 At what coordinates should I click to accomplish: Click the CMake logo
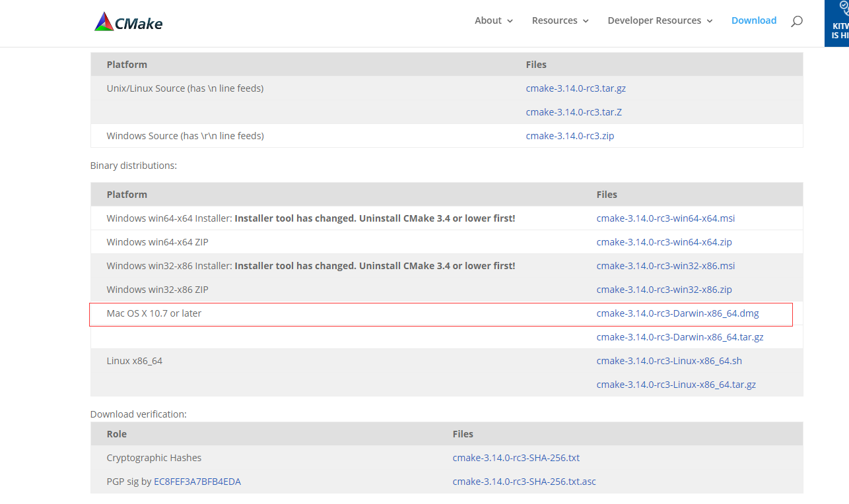tap(129, 22)
